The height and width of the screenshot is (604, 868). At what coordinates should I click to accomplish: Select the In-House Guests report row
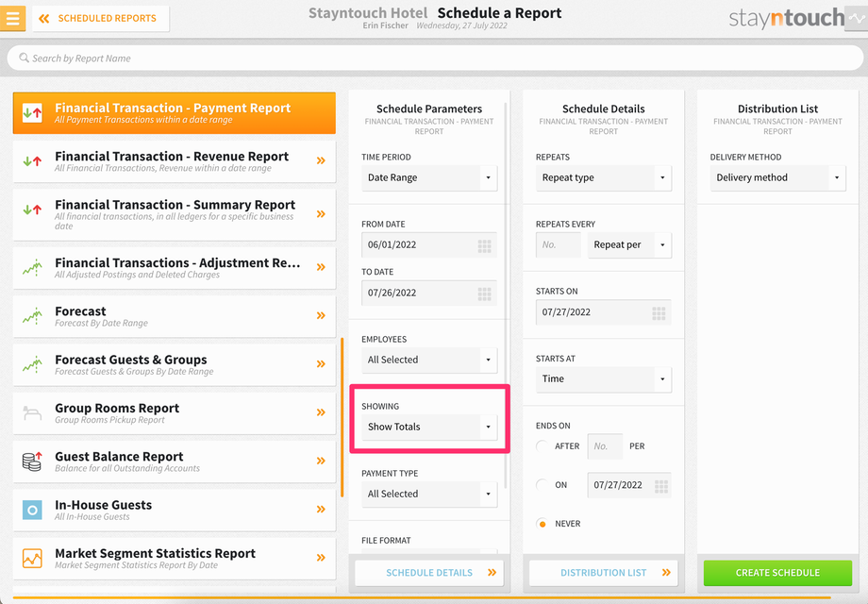(x=174, y=510)
